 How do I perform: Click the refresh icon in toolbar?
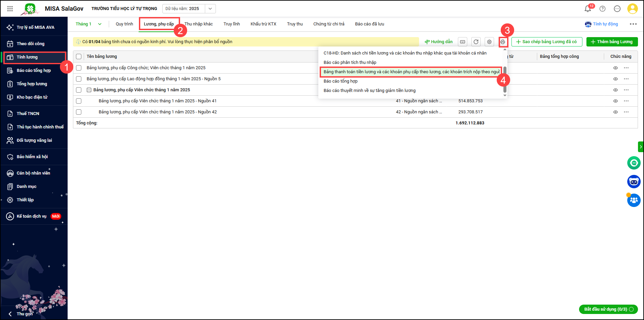tap(476, 42)
